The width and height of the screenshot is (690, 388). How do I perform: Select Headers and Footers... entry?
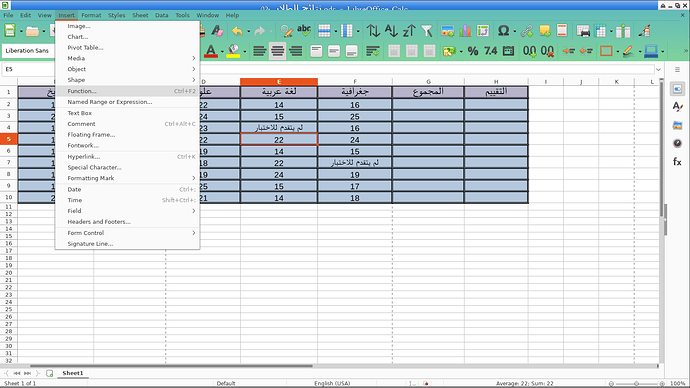[x=128, y=222]
